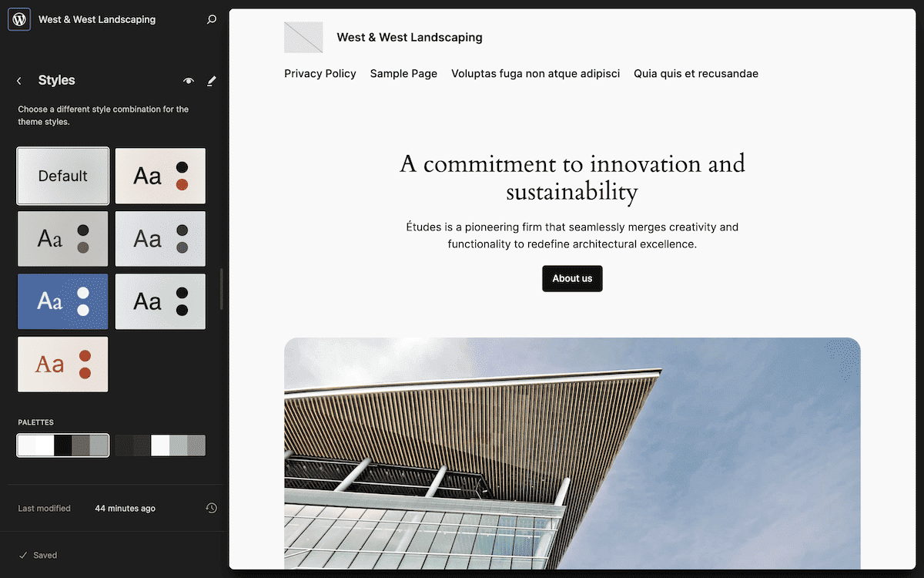This screenshot has width=924, height=578.
Task: Preview the Style Book with the eye icon
Action: click(188, 80)
